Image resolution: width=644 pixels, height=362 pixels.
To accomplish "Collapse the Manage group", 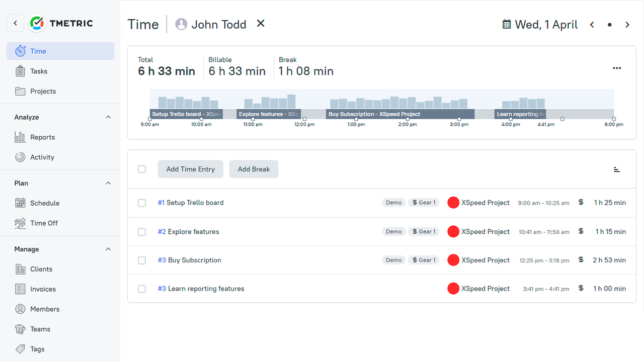I will (x=108, y=249).
